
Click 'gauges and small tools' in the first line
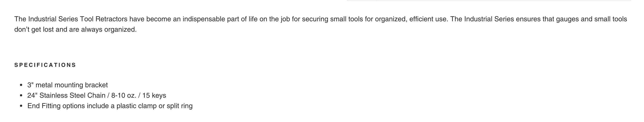pos(591,19)
